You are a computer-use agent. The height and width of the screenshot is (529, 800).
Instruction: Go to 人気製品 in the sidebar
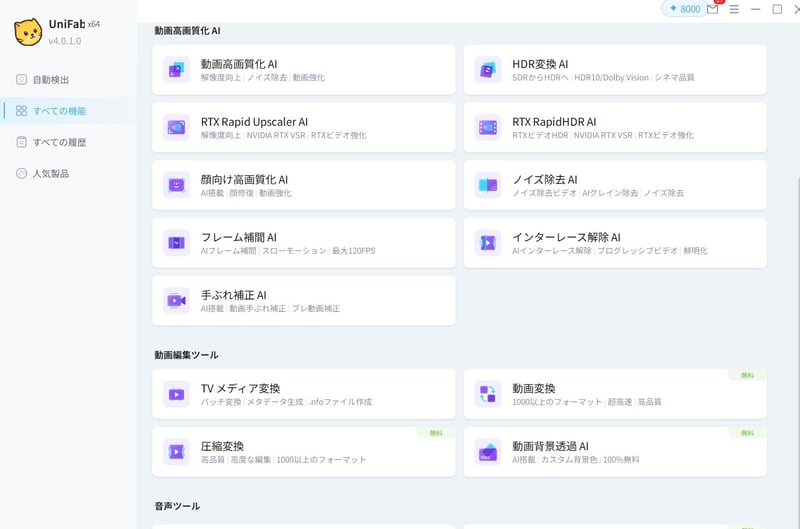pos(51,173)
